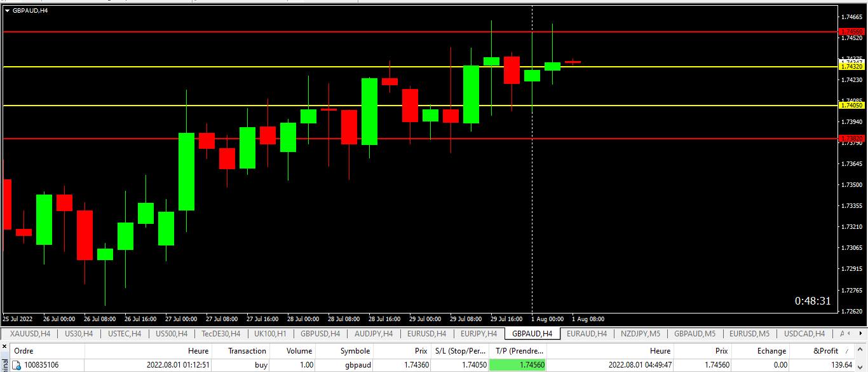Switch to the XAUUSD,H4 chart tab

click(x=30, y=333)
